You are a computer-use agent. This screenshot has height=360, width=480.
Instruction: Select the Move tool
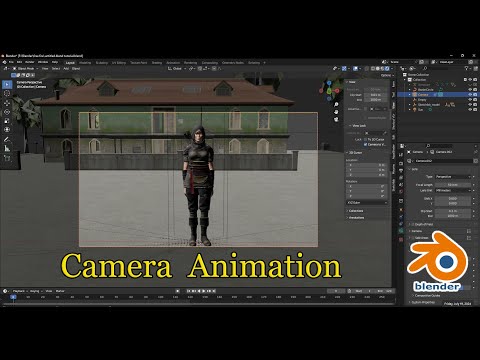coord(7,103)
